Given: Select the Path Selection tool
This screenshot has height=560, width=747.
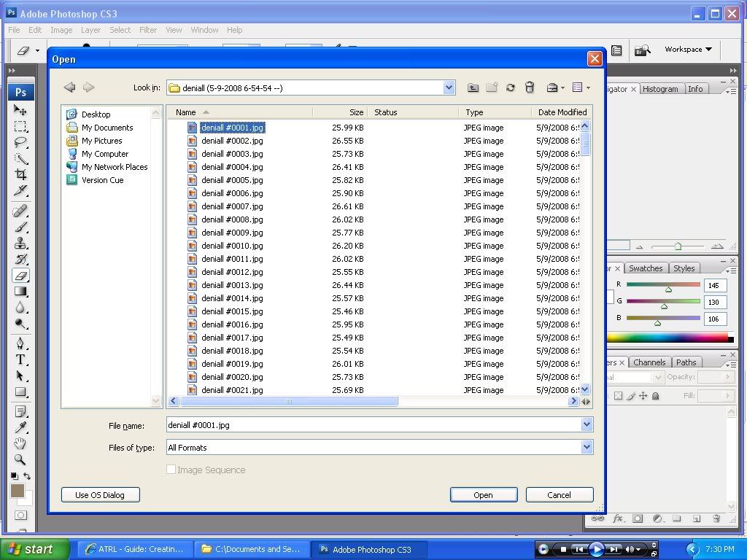Looking at the screenshot, I should click(x=20, y=376).
